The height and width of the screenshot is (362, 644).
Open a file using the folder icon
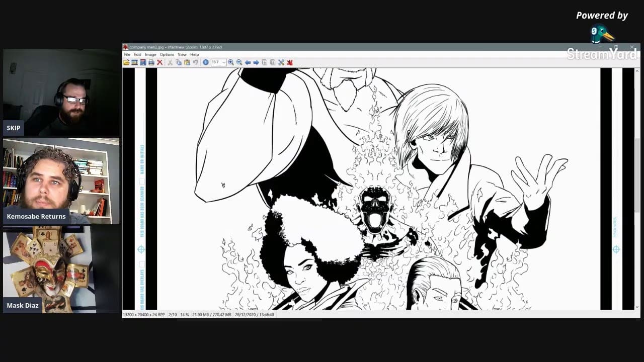click(125, 62)
